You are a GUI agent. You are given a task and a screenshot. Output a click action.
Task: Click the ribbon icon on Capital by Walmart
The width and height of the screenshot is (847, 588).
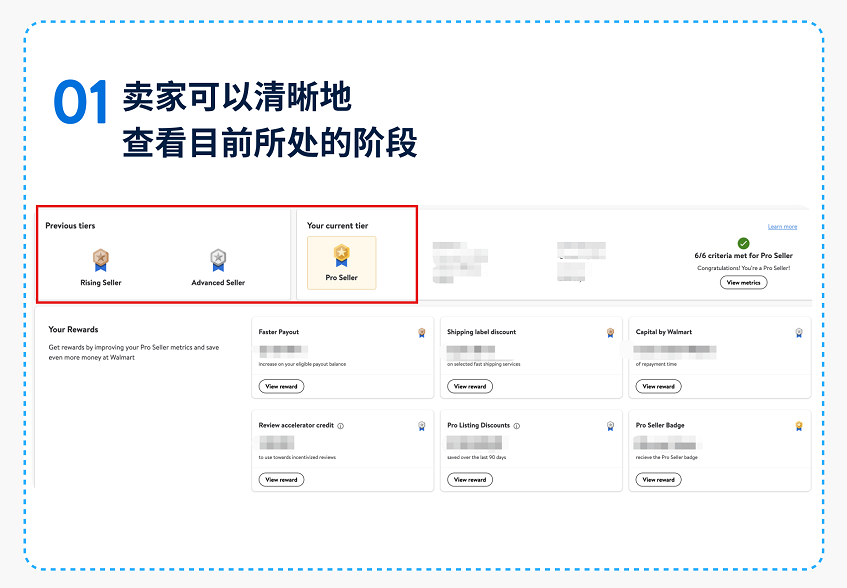pyautogui.click(x=798, y=334)
